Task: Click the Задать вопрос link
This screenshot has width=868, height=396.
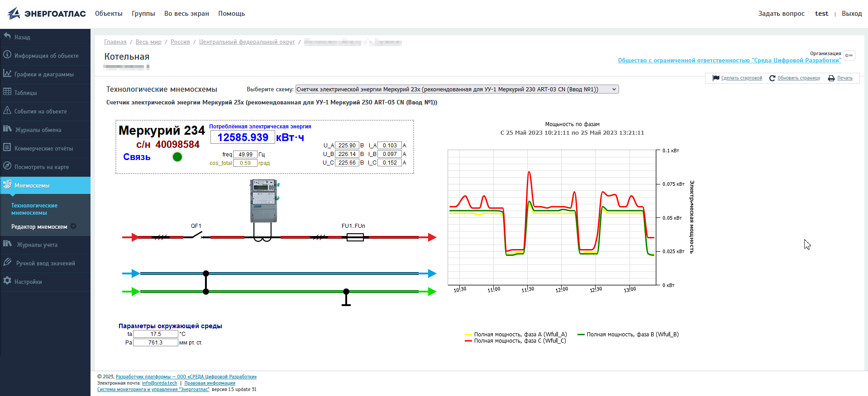Action: [x=781, y=14]
